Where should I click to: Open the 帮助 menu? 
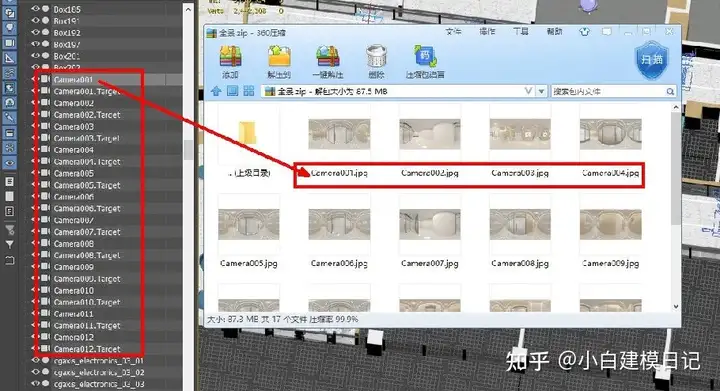click(554, 32)
